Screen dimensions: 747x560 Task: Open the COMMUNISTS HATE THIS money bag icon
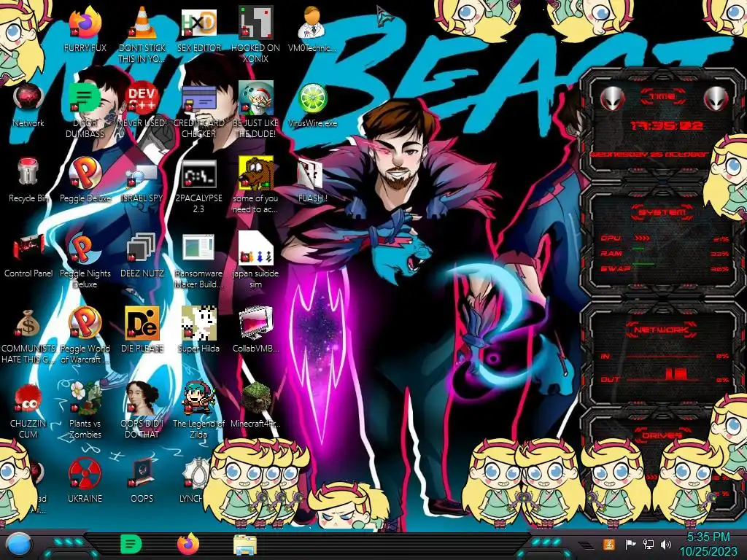[x=28, y=324]
